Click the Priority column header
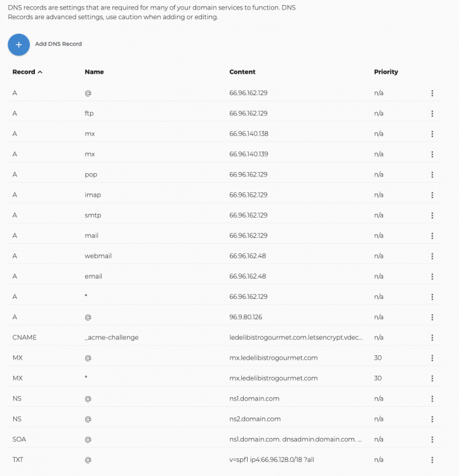459x476 pixels. pos(385,72)
